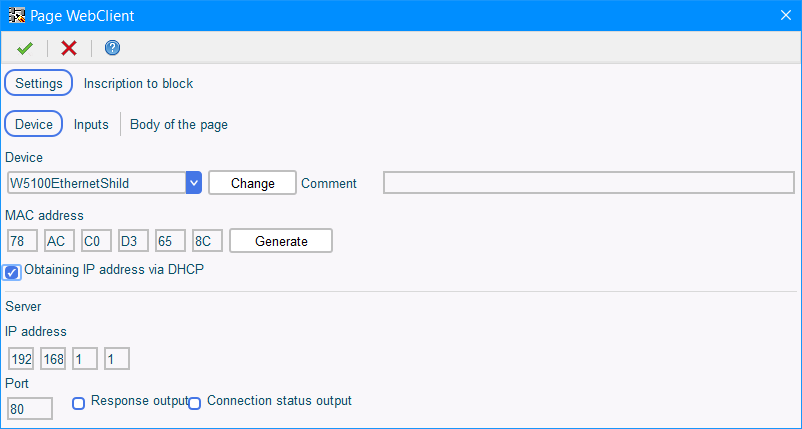The image size is (802, 429).
Task: Confirm changes with the green checkmark icon
Action: coord(25,49)
